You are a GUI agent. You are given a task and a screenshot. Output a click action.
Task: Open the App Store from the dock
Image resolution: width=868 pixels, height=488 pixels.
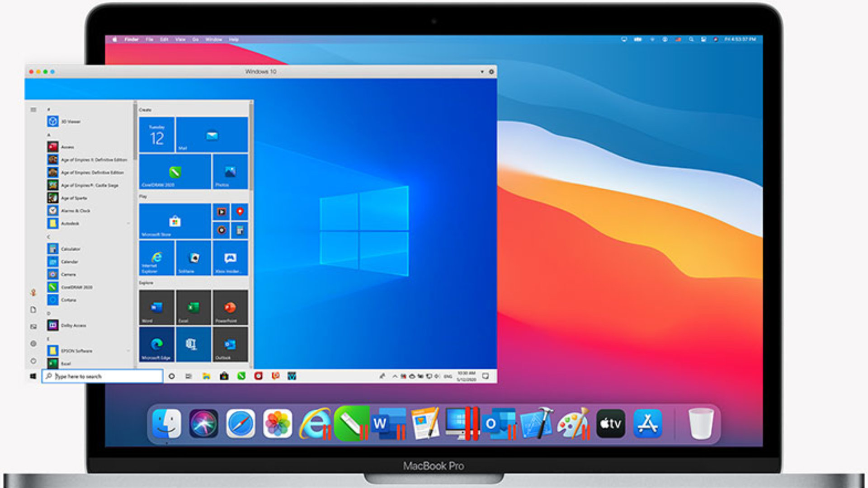coord(648,423)
